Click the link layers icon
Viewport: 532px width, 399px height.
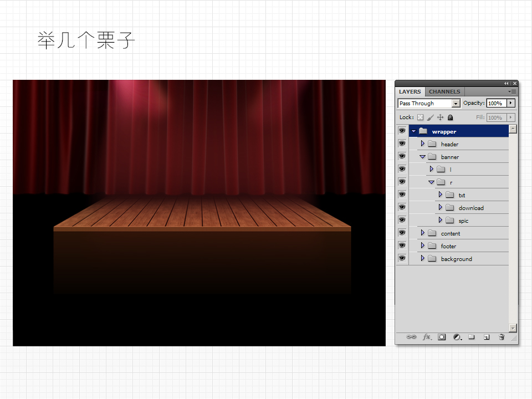click(x=411, y=337)
